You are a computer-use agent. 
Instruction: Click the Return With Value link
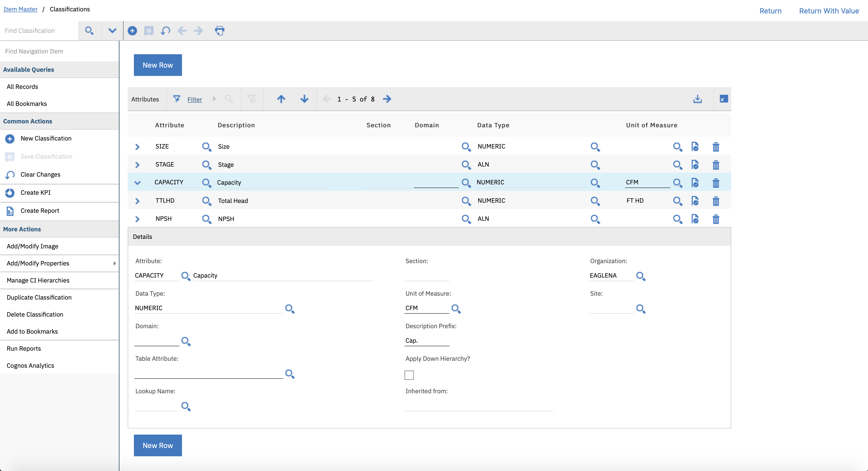pos(828,11)
